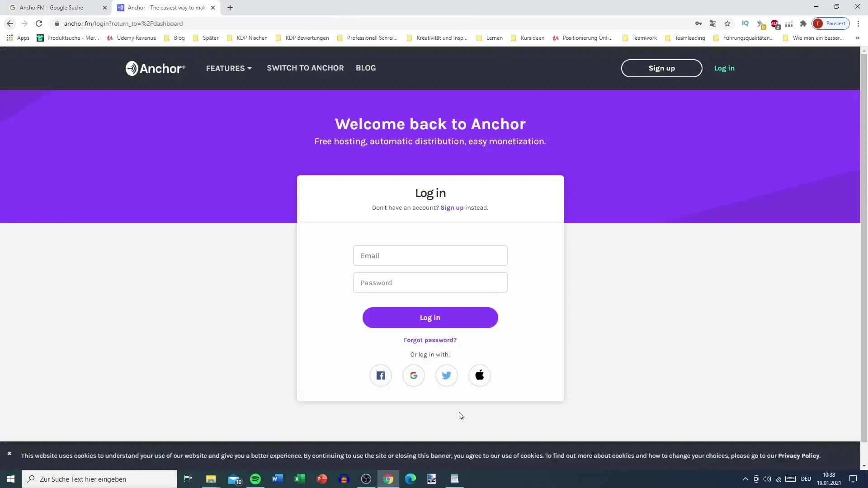The width and height of the screenshot is (868, 488).
Task: Show more bookmarks with the double chevron
Action: coord(857,38)
